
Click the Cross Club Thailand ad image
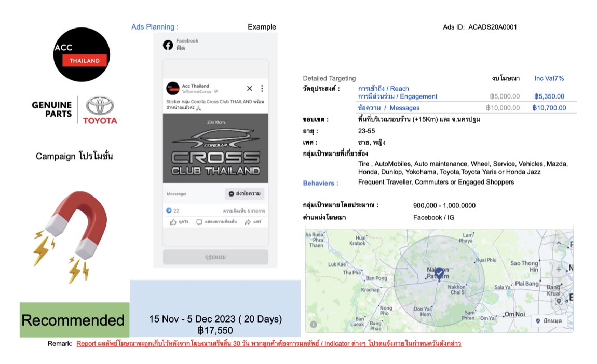click(x=215, y=148)
